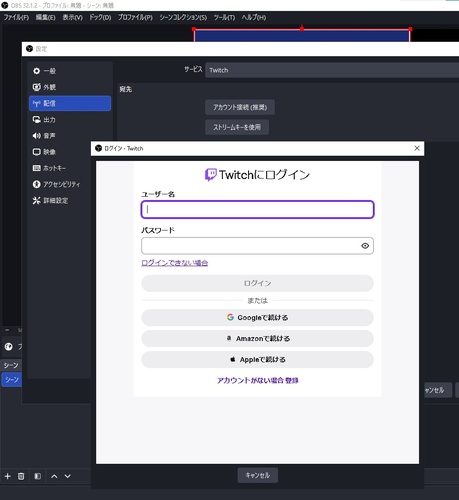This screenshot has height=500, width=459.
Task: Continue with Google button
Action: coord(257,317)
